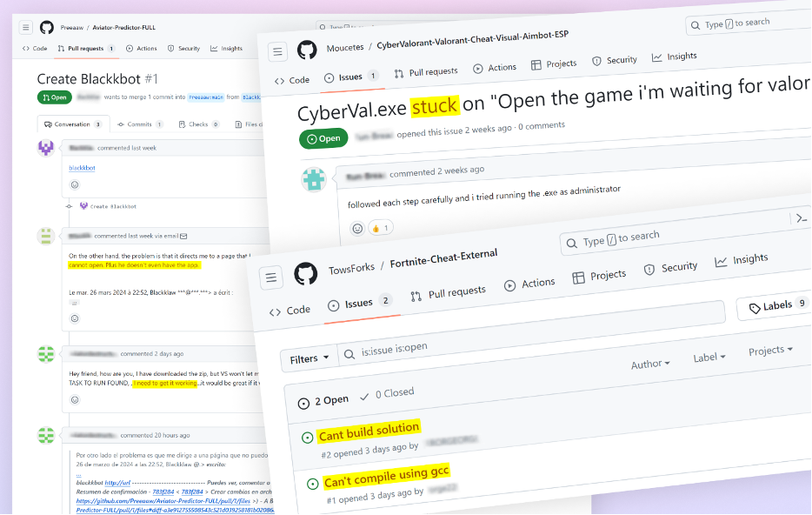Toggle thumbs-up reaction on CyberVal.exe comment
Image resolution: width=812 pixels, height=515 pixels.
(x=380, y=228)
